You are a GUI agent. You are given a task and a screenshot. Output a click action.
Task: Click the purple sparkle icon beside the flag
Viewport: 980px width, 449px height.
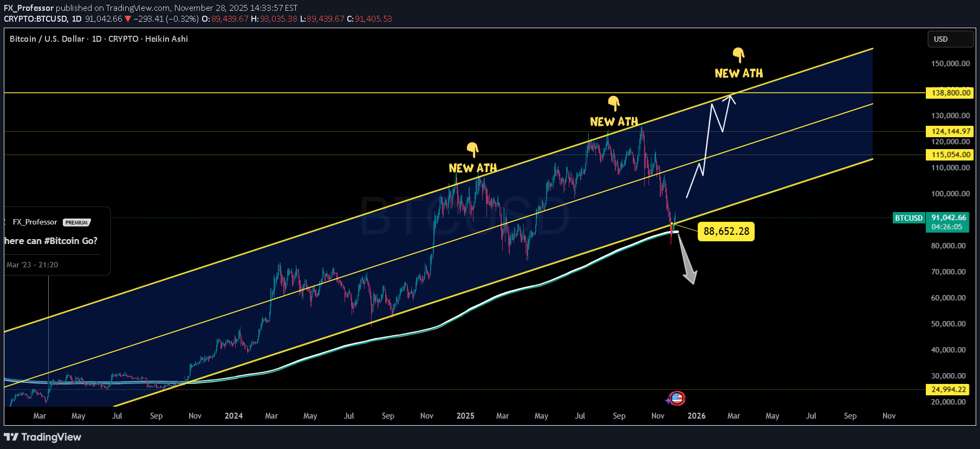tap(668, 400)
